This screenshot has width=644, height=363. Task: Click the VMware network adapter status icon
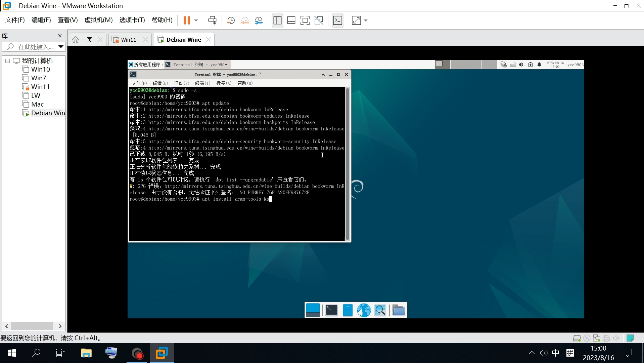[x=597, y=338]
